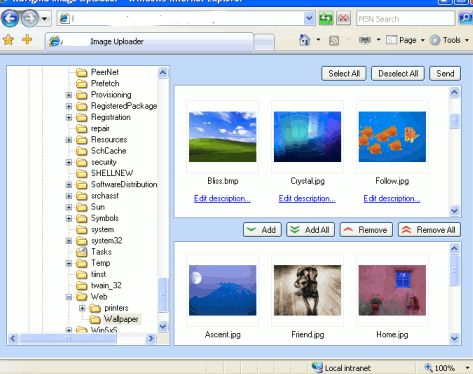Click Select All button
The width and height of the screenshot is (473, 374).
tap(344, 73)
